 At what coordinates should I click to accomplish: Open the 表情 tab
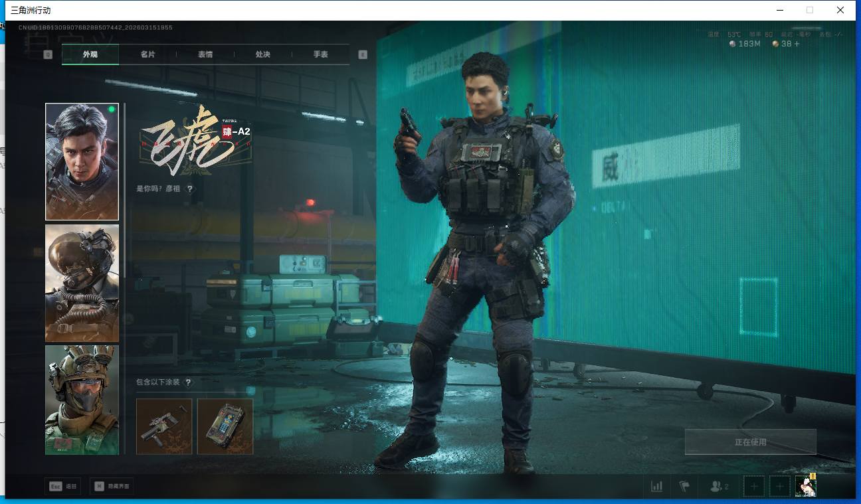click(205, 54)
